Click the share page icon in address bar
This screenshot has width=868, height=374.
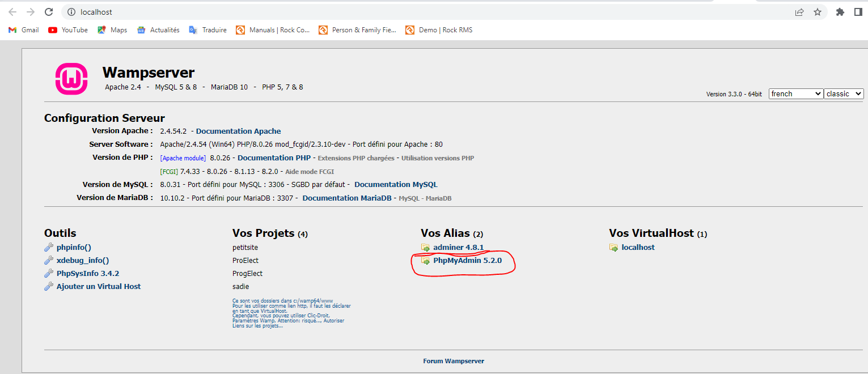click(799, 12)
